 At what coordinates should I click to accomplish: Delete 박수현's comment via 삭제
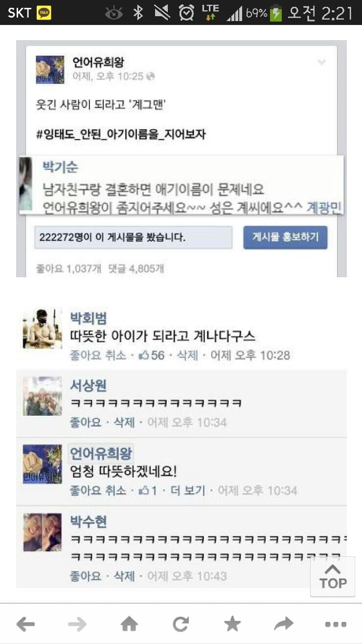coord(124,576)
